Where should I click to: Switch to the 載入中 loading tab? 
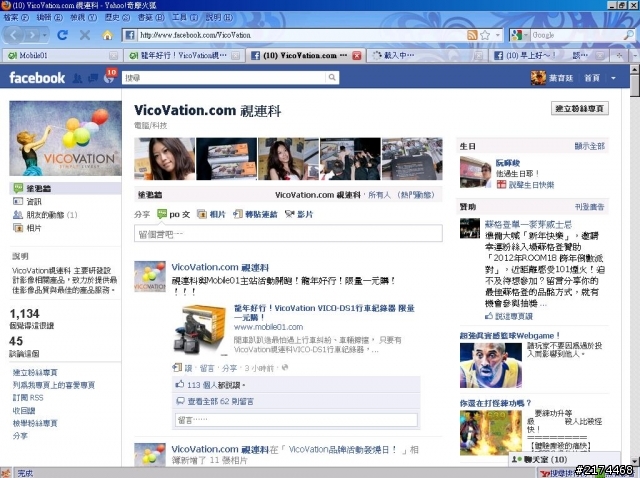tap(427, 56)
